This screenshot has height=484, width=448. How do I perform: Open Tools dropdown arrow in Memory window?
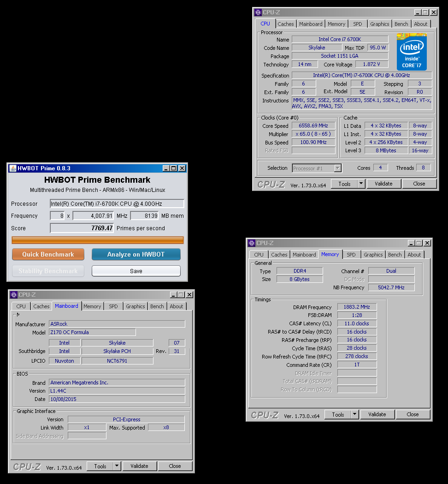(354, 414)
